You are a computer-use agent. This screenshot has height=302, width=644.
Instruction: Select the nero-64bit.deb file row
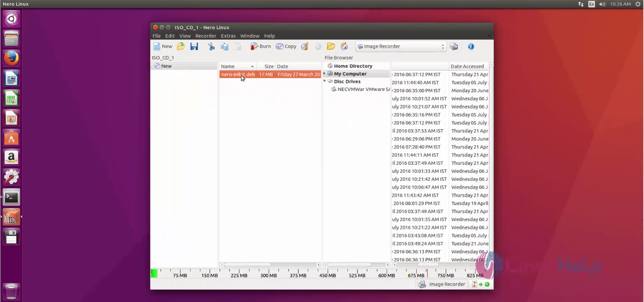[270, 74]
